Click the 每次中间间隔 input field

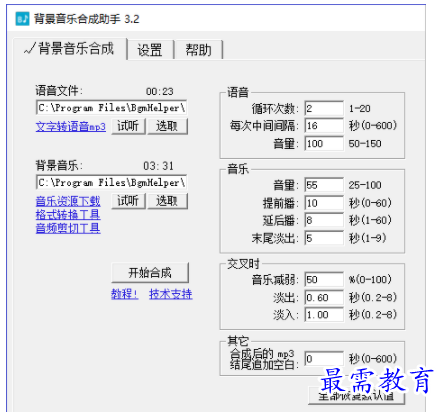coord(324,126)
